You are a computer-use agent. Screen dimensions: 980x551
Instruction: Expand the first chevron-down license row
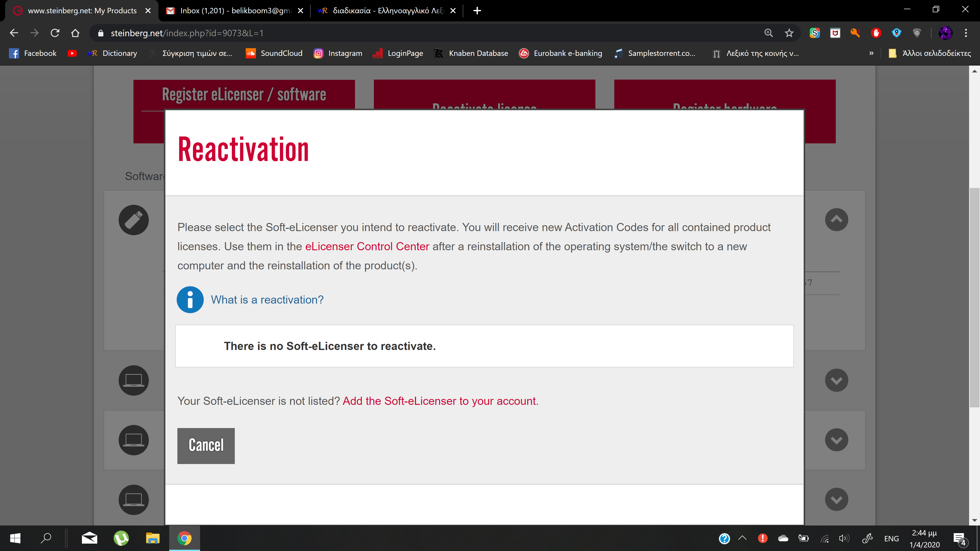pyautogui.click(x=836, y=380)
